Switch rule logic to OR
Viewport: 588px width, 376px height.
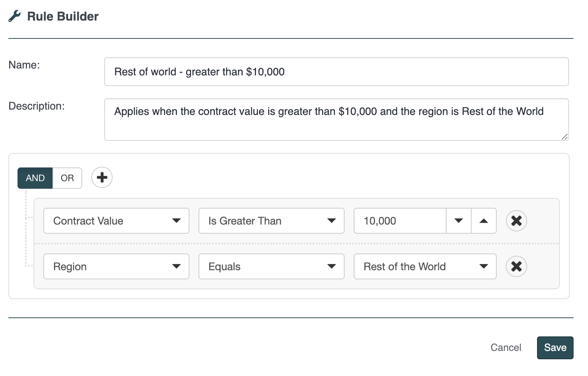click(67, 178)
